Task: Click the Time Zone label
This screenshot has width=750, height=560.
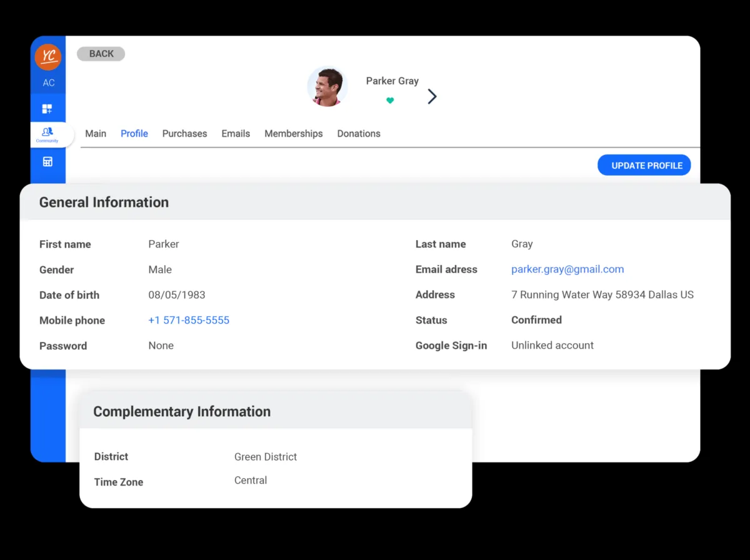Action: coord(119,482)
